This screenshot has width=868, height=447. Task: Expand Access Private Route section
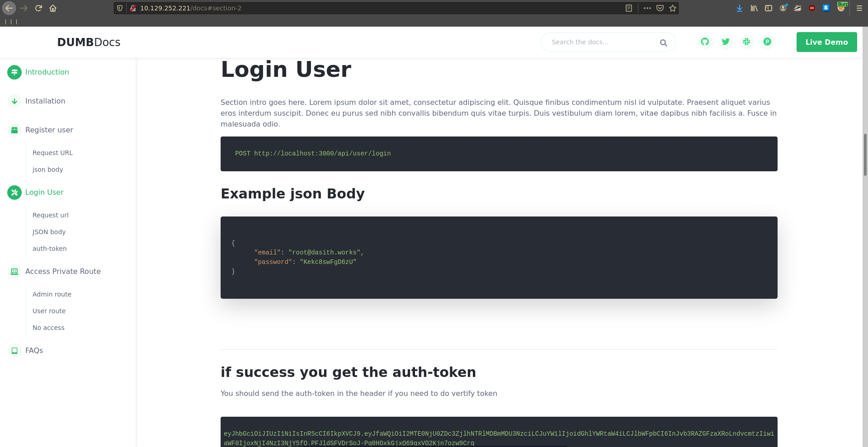63,272
